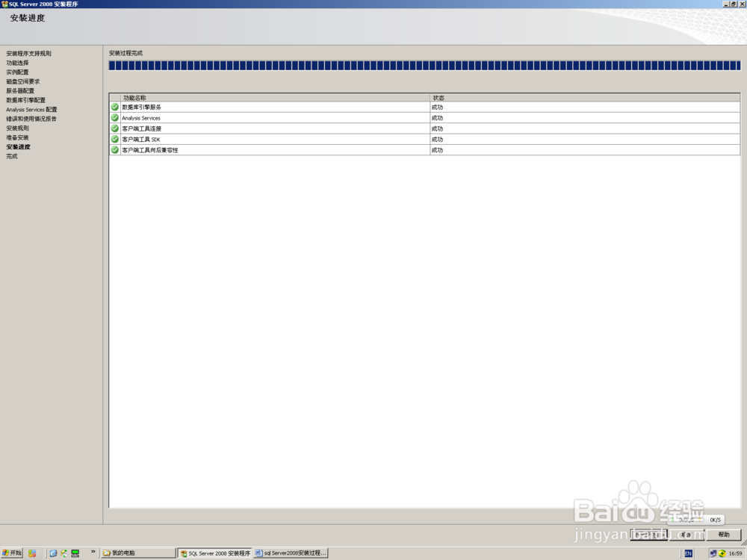Click the green check icon for 客户端工具连接
The height and width of the screenshot is (560, 747).
tap(115, 128)
